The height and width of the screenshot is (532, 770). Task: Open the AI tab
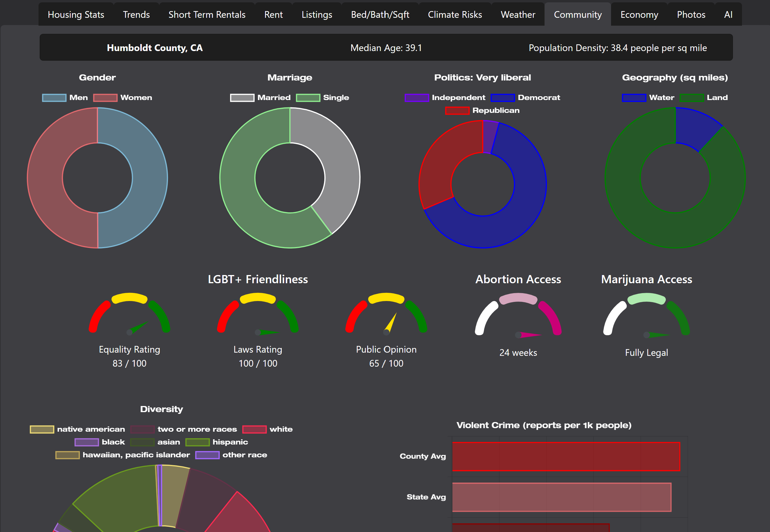point(728,14)
